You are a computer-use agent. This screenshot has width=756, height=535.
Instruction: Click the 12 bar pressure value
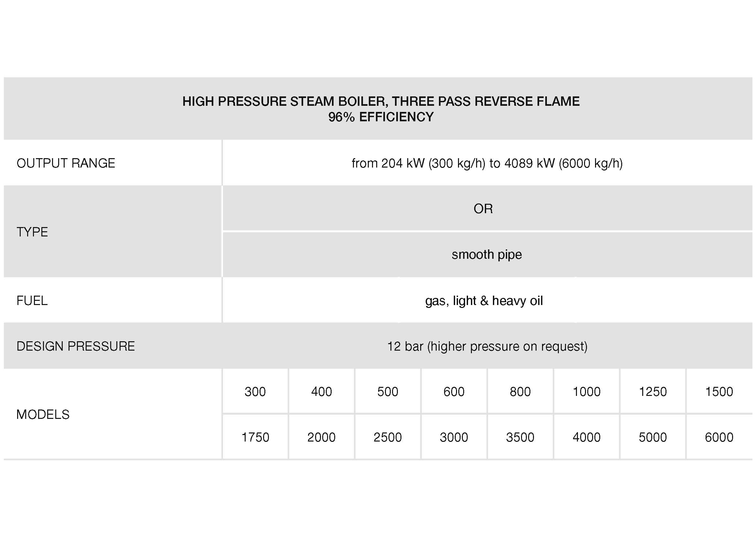click(487, 346)
